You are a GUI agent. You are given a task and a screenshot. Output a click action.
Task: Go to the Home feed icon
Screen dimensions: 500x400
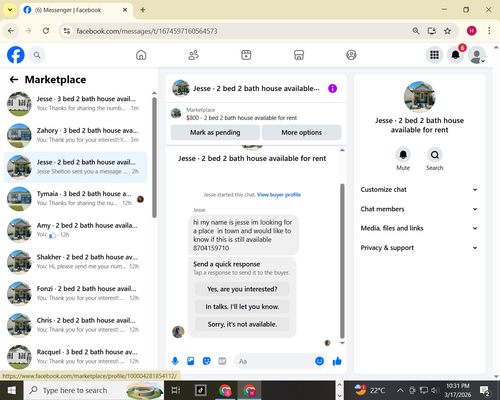141,55
